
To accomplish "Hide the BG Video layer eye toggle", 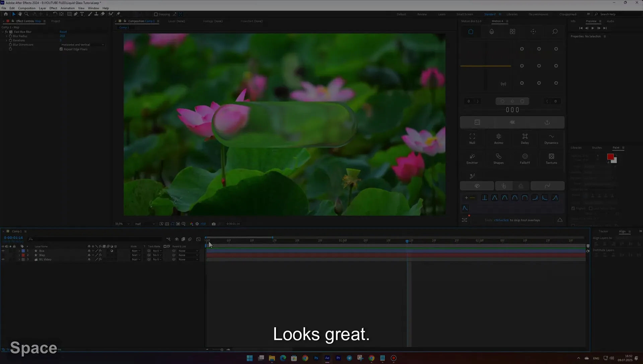I will click(x=3, y=259).
